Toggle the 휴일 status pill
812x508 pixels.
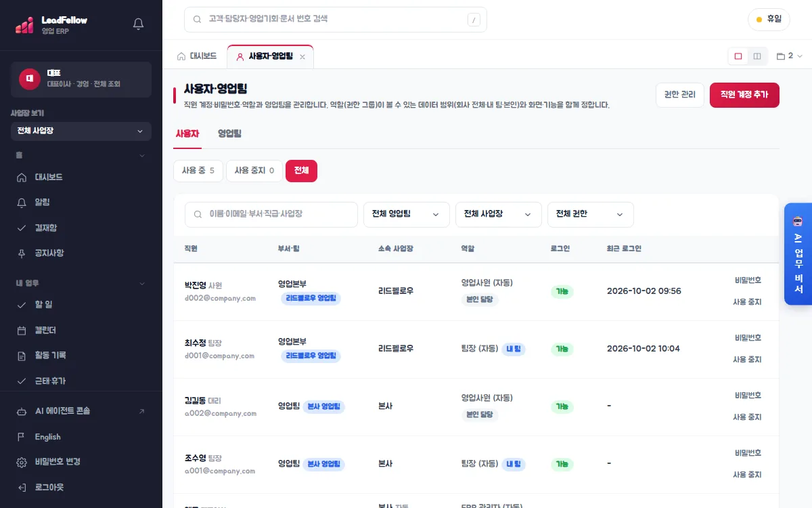coord(769,20)
